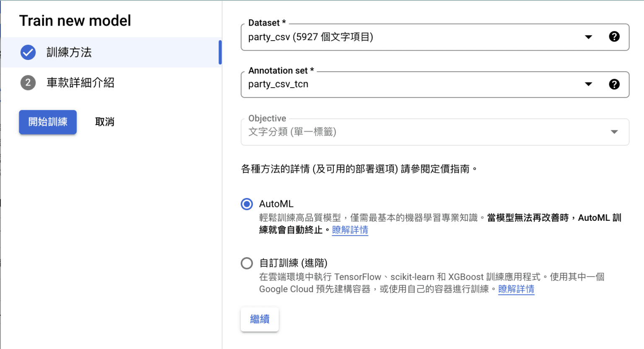Follow 瞭解詳情 link under custom training
This screenshot has height=349, width=644.
point(516,289)
